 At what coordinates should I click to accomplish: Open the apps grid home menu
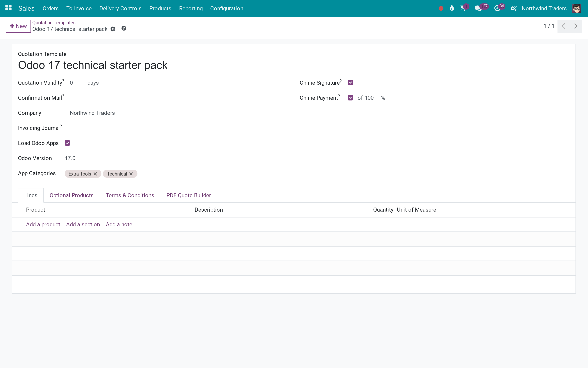coord(8,8)
